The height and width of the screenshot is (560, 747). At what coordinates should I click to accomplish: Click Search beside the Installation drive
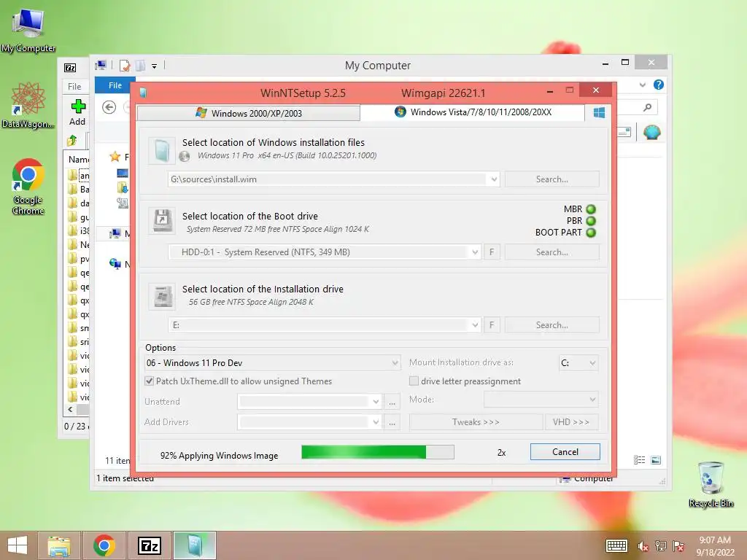pyautogui.click(x=551, y=325)
